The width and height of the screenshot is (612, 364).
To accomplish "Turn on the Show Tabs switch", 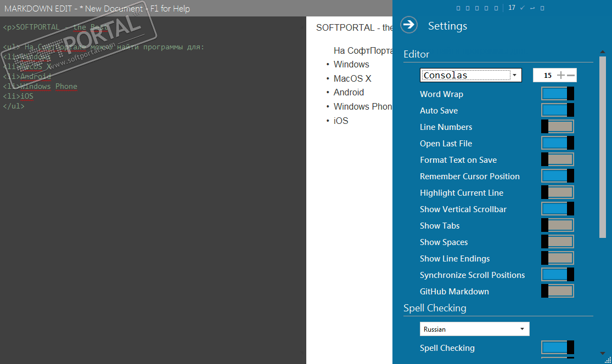I will 557,225.
